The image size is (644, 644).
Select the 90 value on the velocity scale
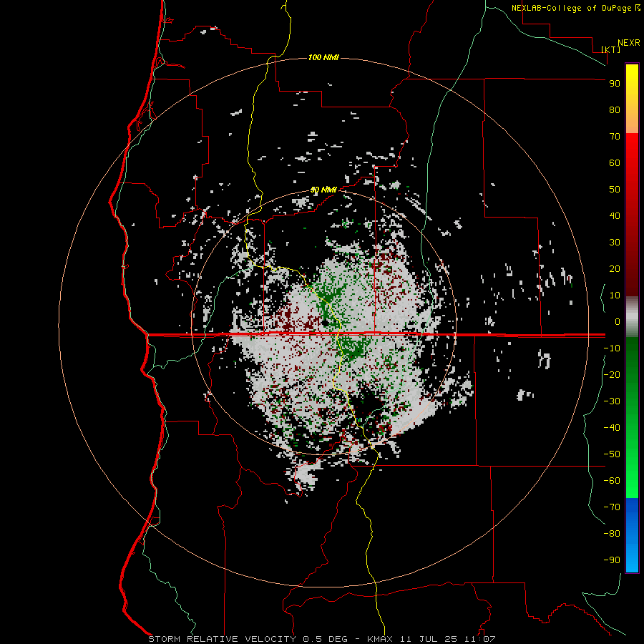pyautogui.click(x=615, y=84)
